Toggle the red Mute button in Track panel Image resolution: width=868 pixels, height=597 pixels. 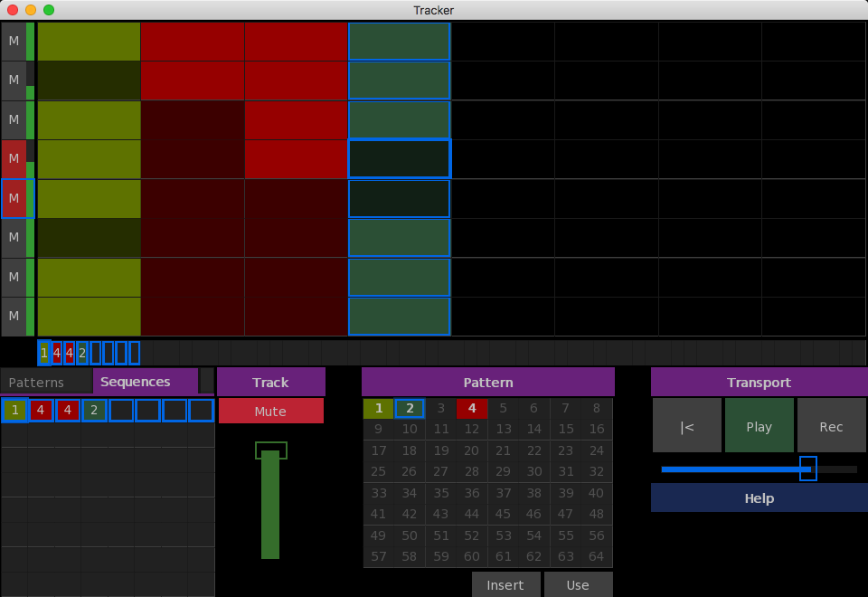pos(270,411)
